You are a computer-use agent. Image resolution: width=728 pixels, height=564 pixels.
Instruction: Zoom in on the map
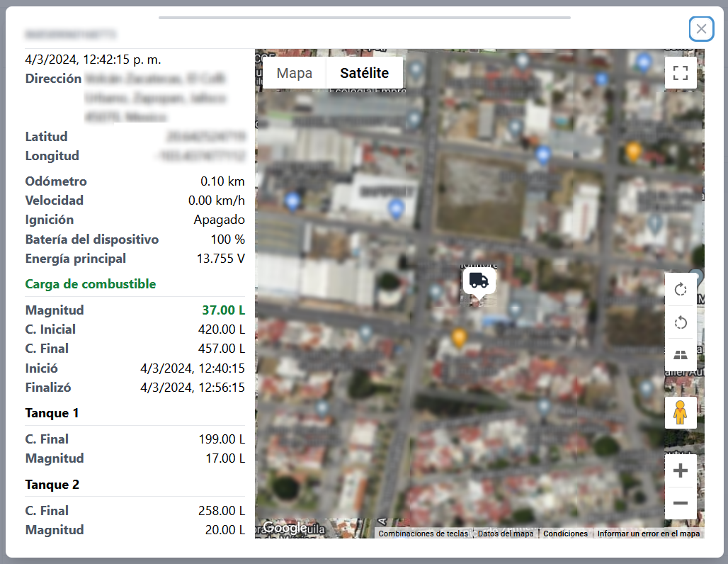point(681,471)
